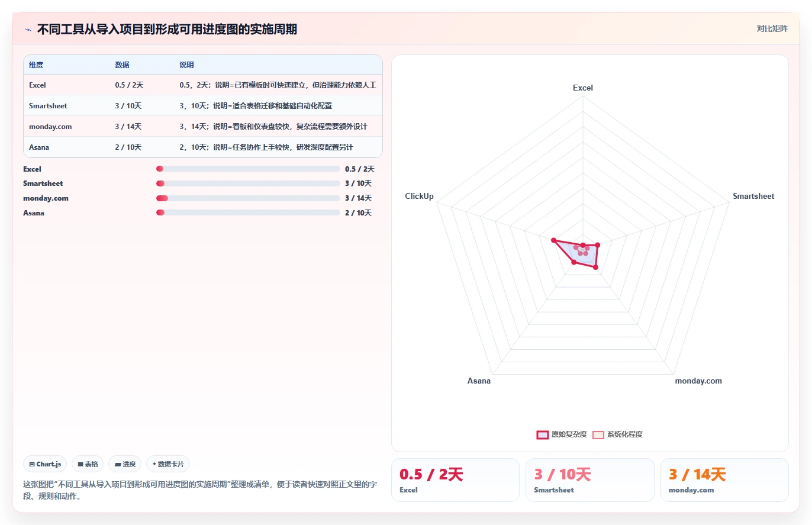Click the monday.com progress bar
Screen dimensions: 812x525
pyautogui.click(x=248, y=198)
